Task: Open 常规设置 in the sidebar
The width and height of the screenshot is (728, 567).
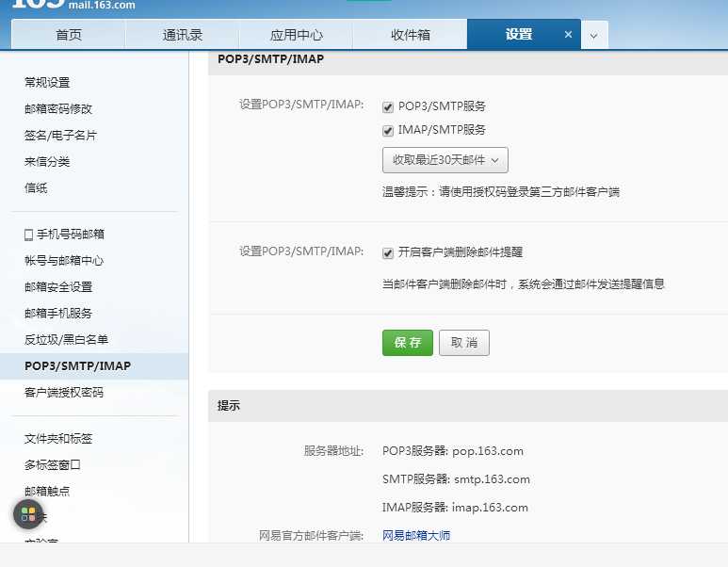Action: click(47, 83)
